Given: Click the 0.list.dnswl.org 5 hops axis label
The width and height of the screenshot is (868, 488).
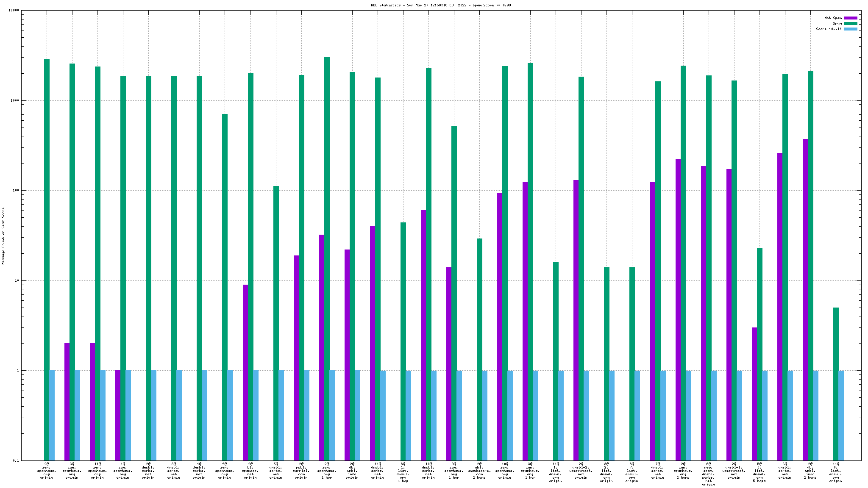Looking at the screenshot, I should (759, 472).
